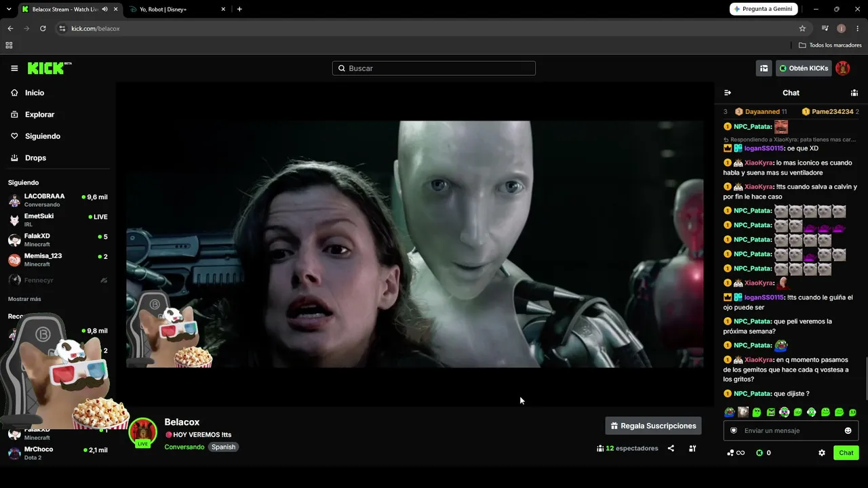
Task: Expand the list with Mostrar más
Action: point(24,299)
